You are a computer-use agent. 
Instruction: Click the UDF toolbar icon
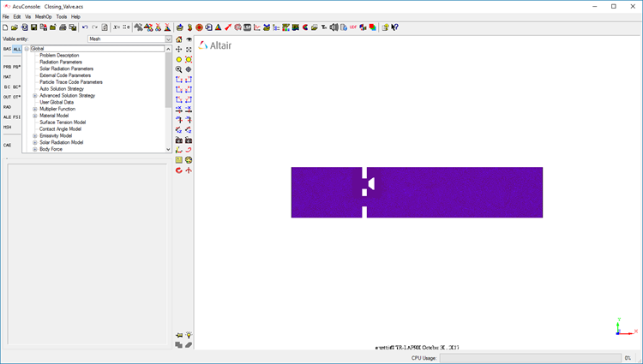[x=353, y=27]
